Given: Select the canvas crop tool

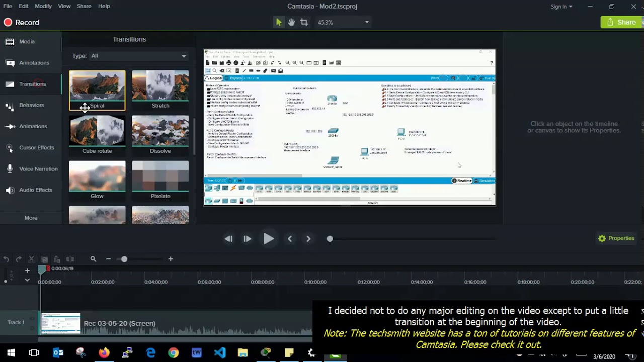Looking at the screenshot, I should point(304,22).
